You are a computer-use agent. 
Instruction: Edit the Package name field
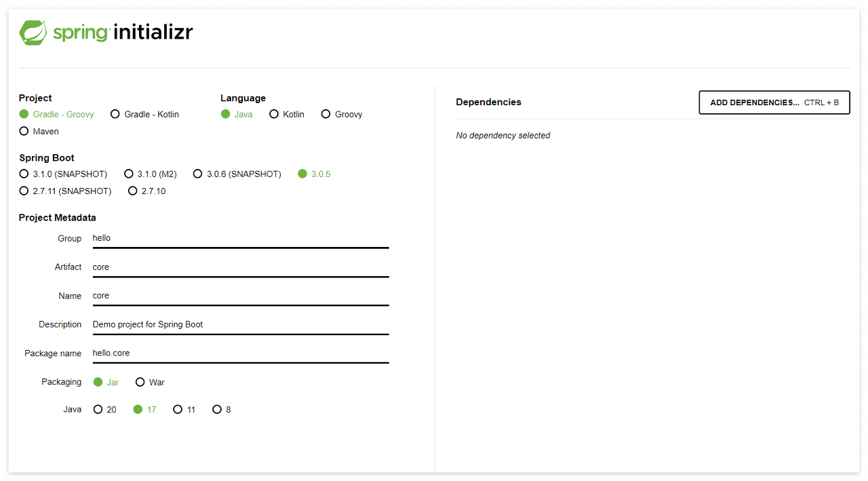pyautogui.click(x=241, y=353)
